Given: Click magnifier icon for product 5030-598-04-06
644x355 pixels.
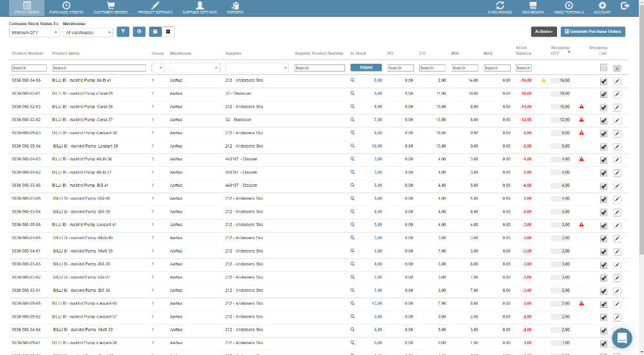Looking at the screenshot, I should (x=352, y=81).
